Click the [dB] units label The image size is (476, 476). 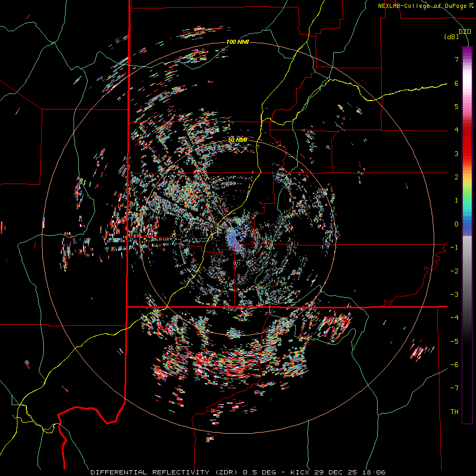(x=451, y=36)
